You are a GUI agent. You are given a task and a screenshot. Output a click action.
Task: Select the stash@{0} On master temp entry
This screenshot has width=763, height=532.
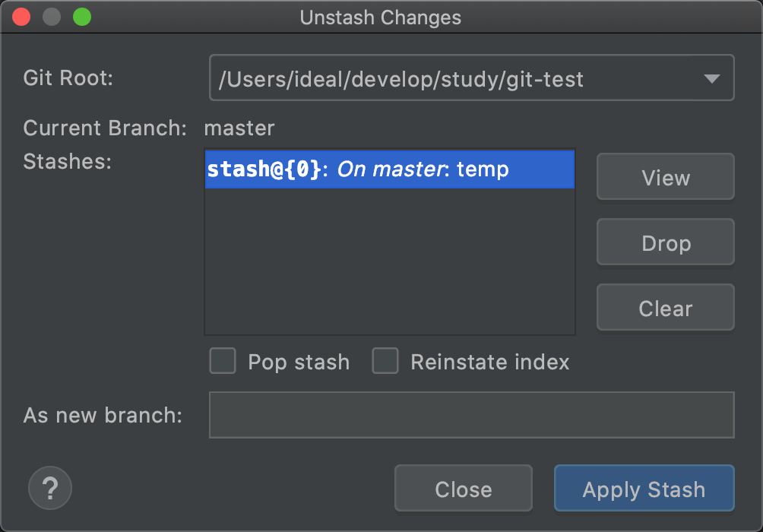point(390,169)
